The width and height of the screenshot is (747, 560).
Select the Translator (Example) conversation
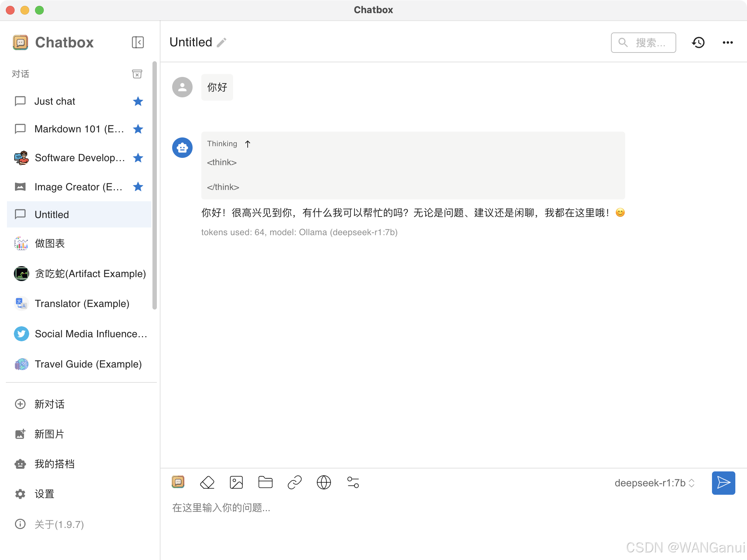(x=82, y=304)
